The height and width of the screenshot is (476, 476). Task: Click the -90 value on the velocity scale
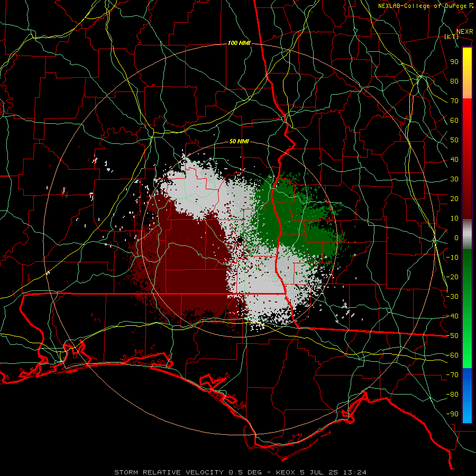452,414
